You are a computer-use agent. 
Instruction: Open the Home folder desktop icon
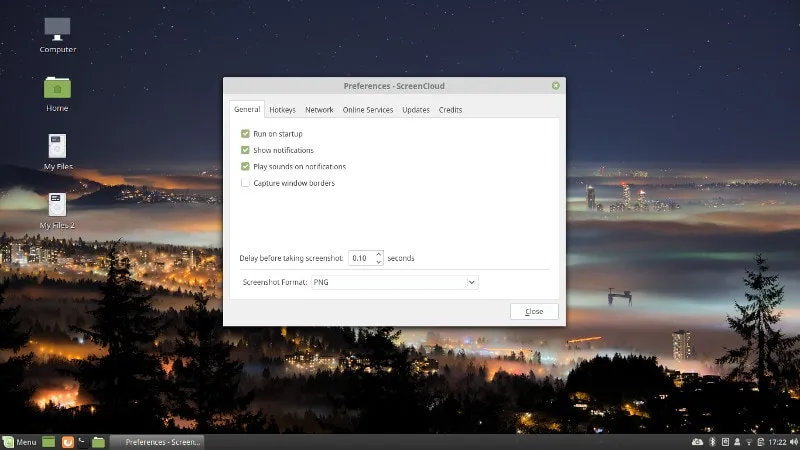point(57,89)
